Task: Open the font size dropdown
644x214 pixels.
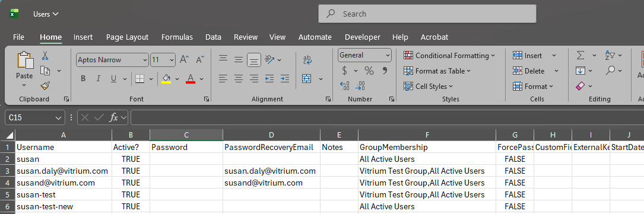Action: pos(172,60)
